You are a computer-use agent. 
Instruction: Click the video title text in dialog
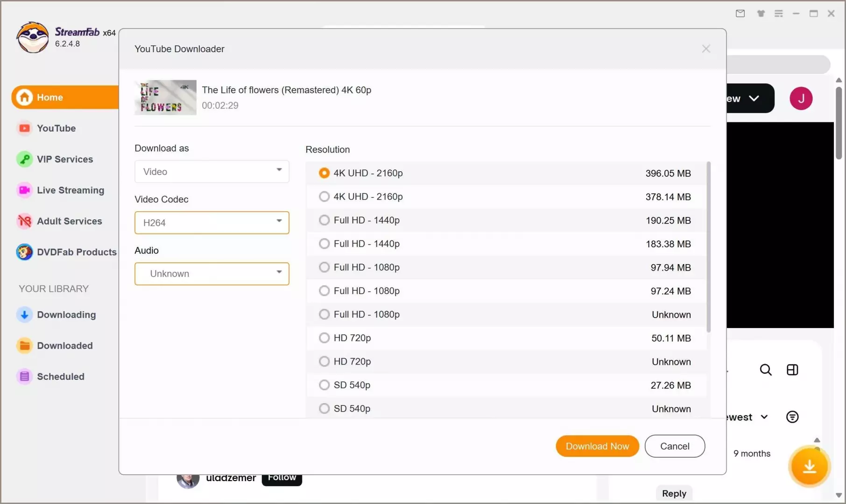pos(287,90)
